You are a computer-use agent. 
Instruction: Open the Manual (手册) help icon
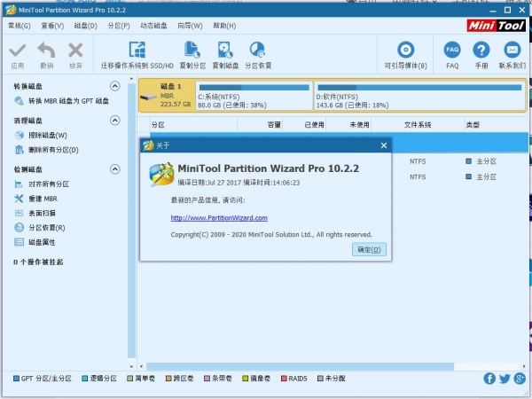click(x=481, y=50)
